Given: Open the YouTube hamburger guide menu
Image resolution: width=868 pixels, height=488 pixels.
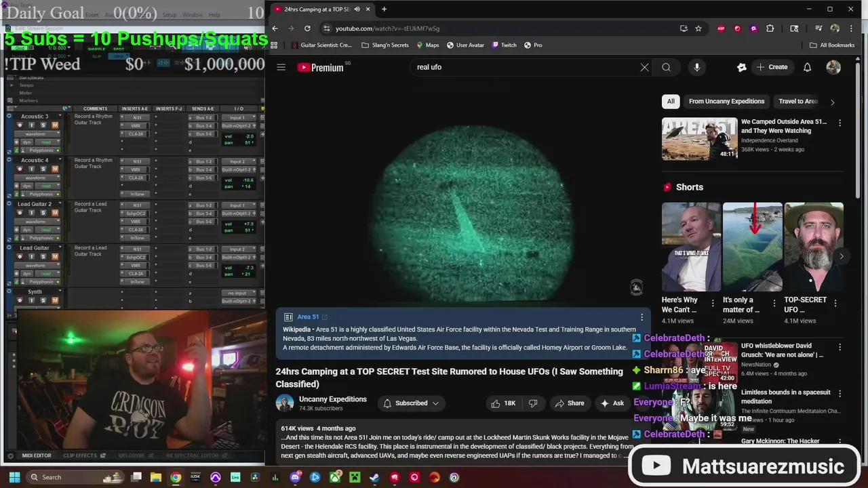Looking at the screenshot, I should pos(281,67).
